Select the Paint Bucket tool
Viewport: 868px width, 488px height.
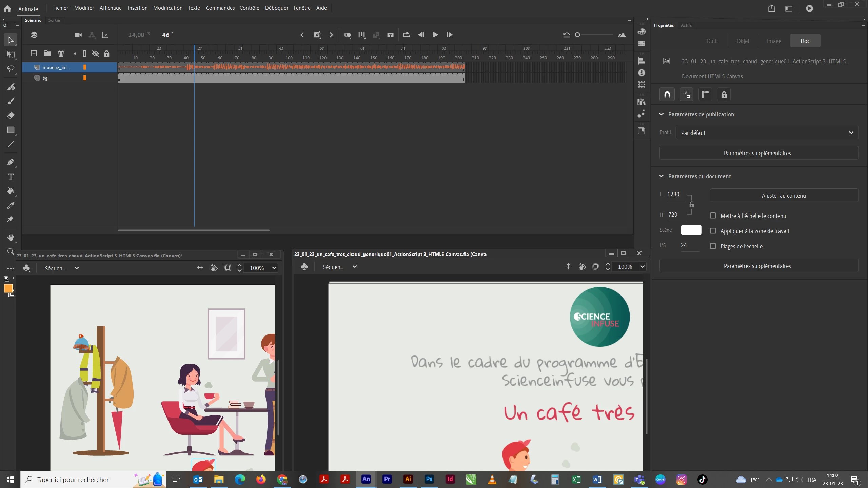pyautogui.click(x=11, y=191)
